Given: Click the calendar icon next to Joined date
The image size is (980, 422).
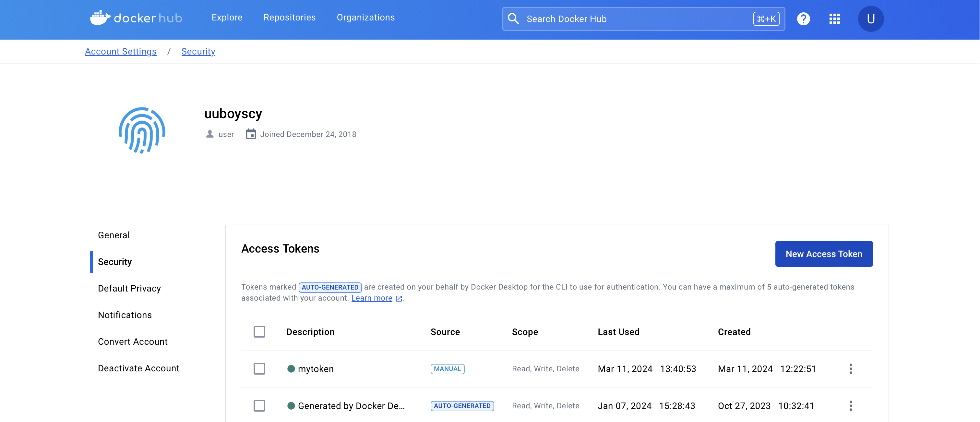Looking at the screenshot, I should [251, 134].
